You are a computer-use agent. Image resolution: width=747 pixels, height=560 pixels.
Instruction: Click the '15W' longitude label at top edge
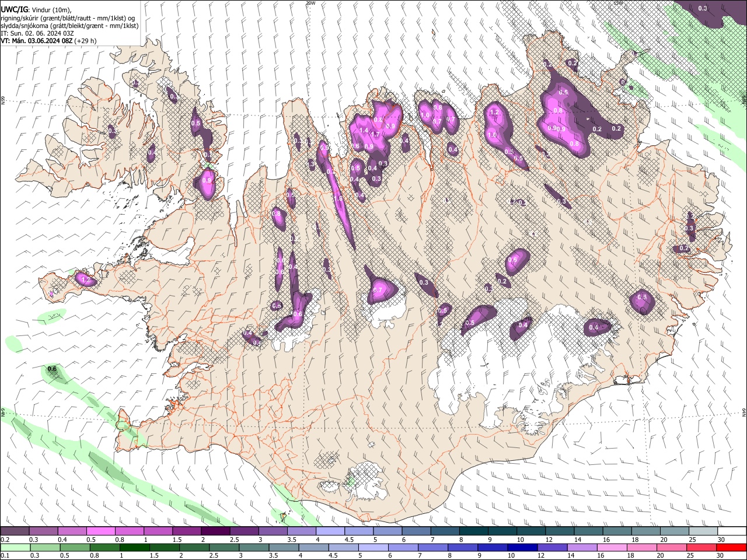[x=619, y=3]
